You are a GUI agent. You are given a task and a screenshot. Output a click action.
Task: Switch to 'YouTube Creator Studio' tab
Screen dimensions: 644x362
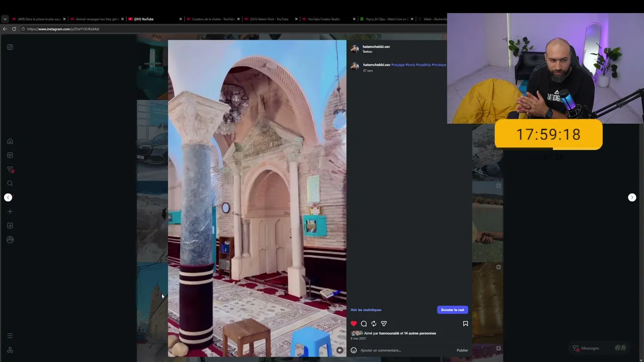click(329, 19)
